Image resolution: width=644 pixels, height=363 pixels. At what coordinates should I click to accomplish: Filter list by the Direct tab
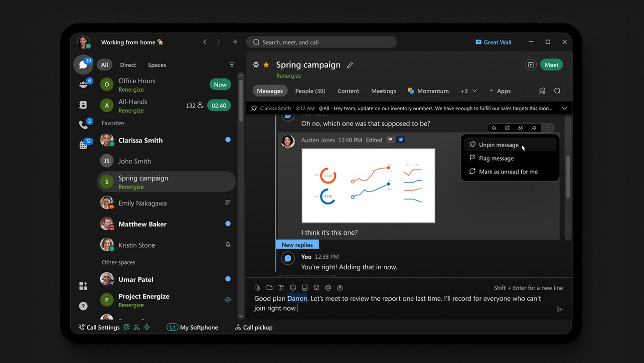(x=128, y=65)
